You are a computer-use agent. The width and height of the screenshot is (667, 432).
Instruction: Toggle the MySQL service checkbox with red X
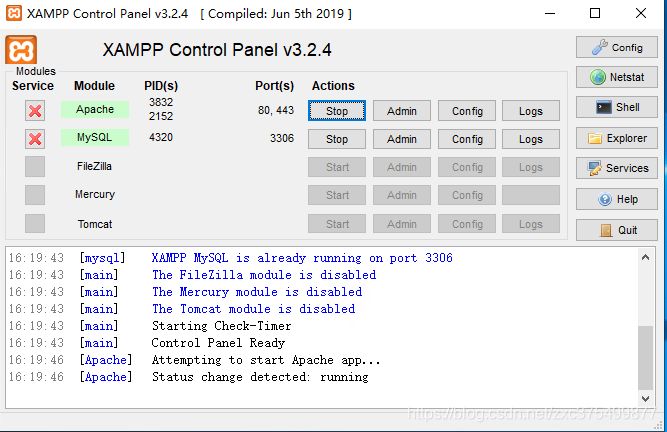35,139
